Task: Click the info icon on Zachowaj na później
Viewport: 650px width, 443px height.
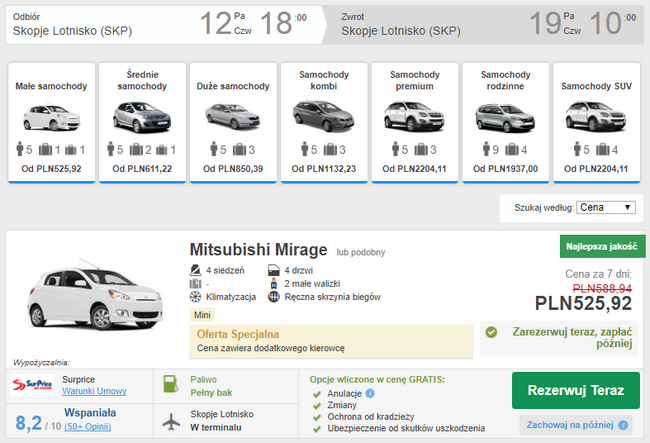Action: tap(623, 425)
